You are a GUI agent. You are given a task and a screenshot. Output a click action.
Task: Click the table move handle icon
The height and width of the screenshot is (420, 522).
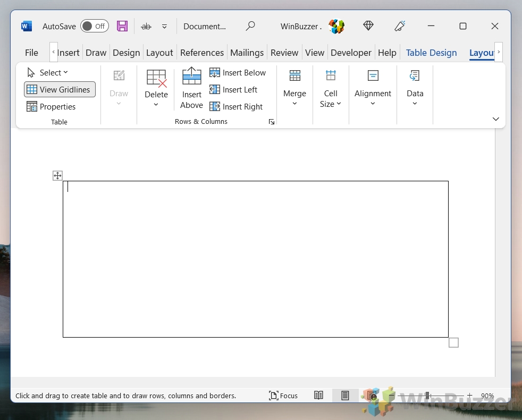click(x=57, y=175)
